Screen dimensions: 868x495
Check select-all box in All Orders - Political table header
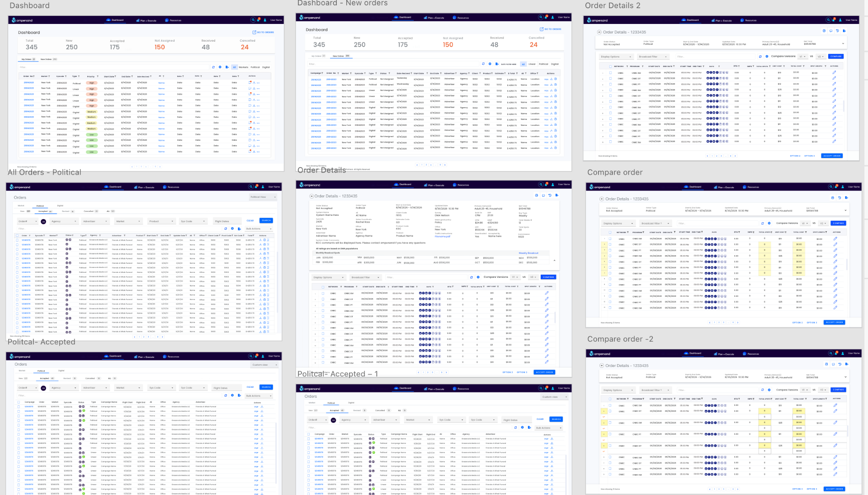(18, 235)
